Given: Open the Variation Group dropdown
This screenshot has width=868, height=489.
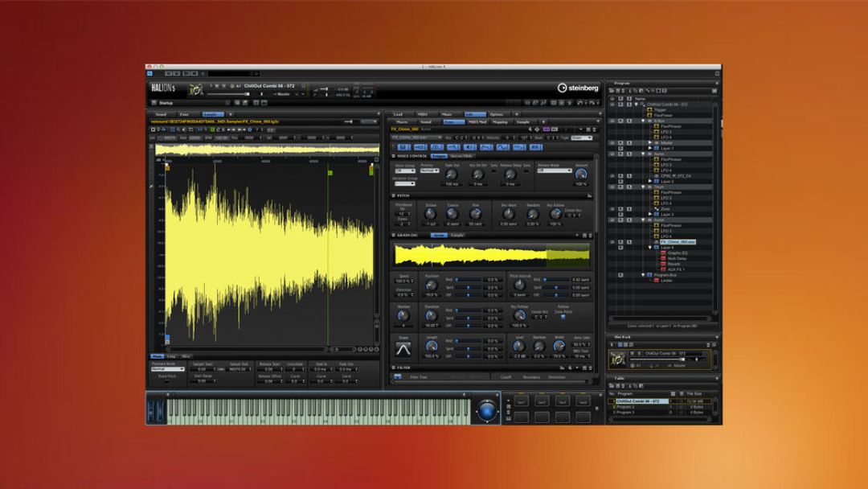Looking at the screenshot, I should (404, 183).
